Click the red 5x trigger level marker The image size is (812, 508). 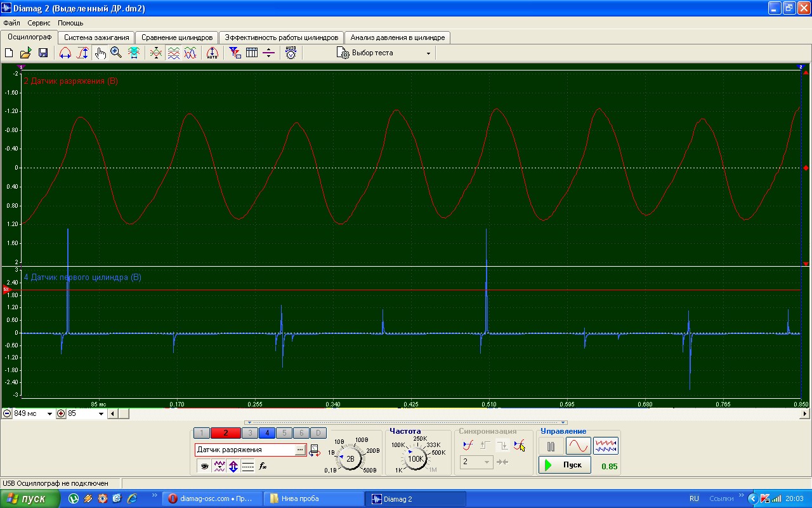click(x=6, y=290)
